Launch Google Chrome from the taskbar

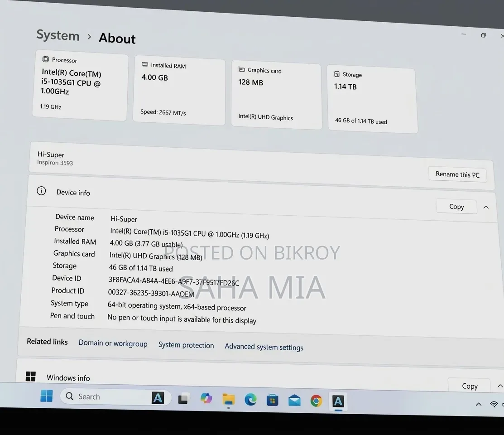[316, 401]
